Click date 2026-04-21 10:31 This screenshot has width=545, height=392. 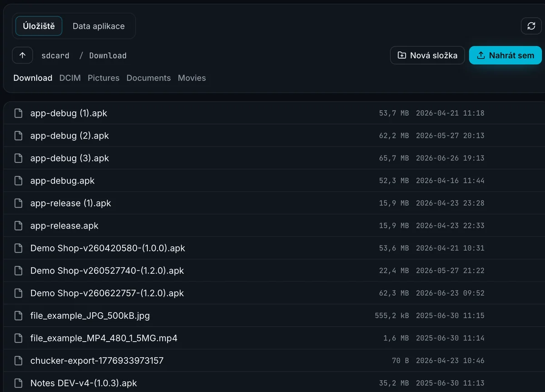coord(450,248)
